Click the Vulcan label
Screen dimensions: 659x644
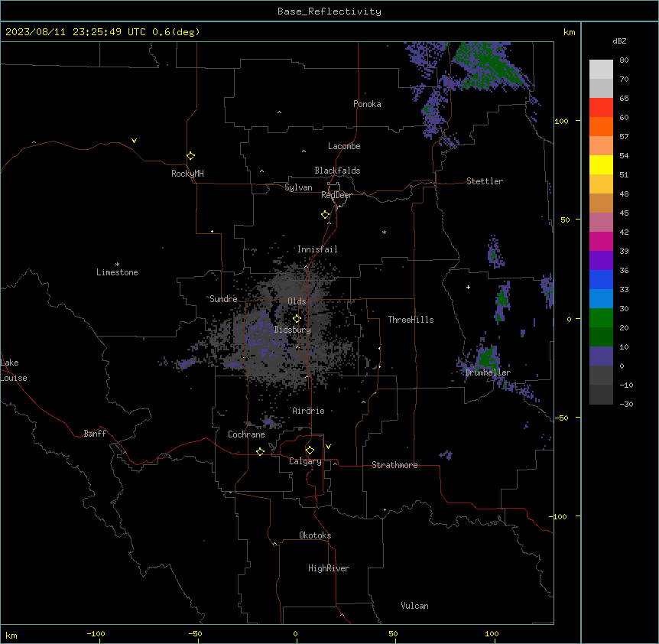(x=415, y=606)
